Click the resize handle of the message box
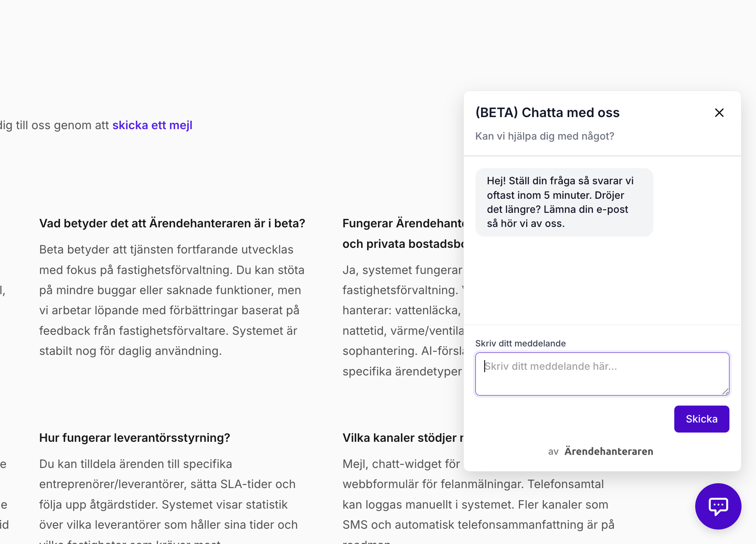756x544 pixels. pos(725,392)
